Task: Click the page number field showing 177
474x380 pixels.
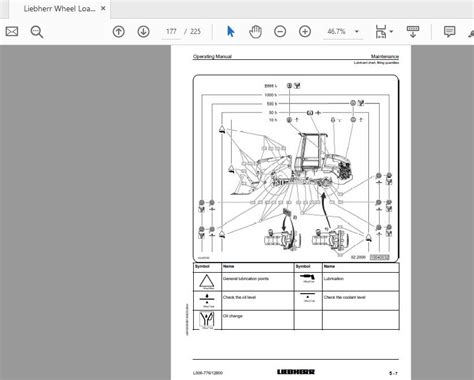Action: click(171, 32)
